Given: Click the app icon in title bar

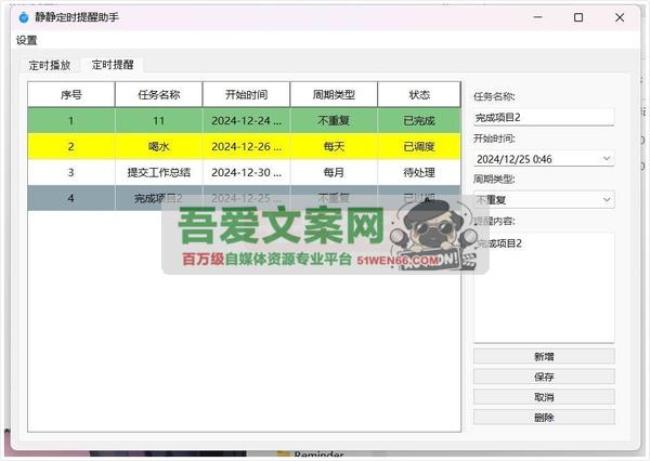Looking at the screenshot, I should pyautogui.click(x=24, y=17).
